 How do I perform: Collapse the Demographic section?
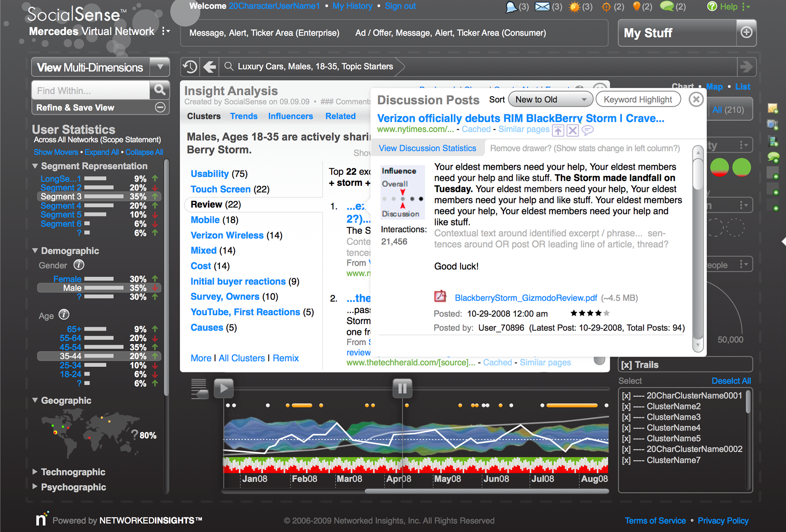click(35, 250)
